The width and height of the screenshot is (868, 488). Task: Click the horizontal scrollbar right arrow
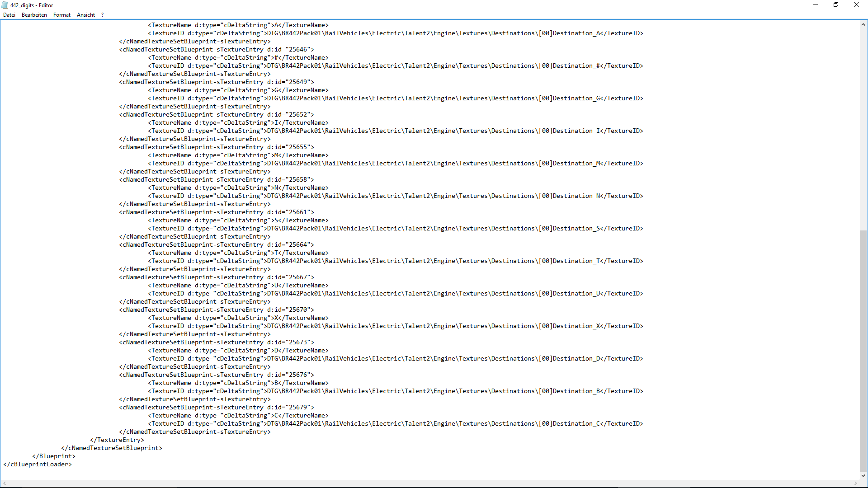pos(855,483)
